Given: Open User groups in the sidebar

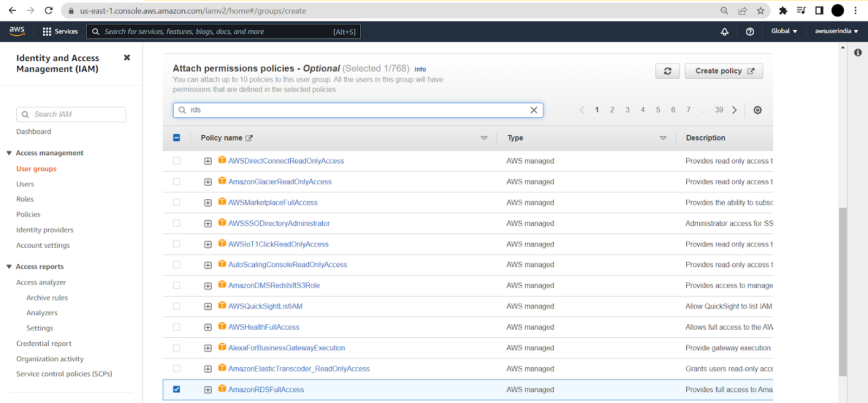Looking at the screenshot, I should (36, 169).
